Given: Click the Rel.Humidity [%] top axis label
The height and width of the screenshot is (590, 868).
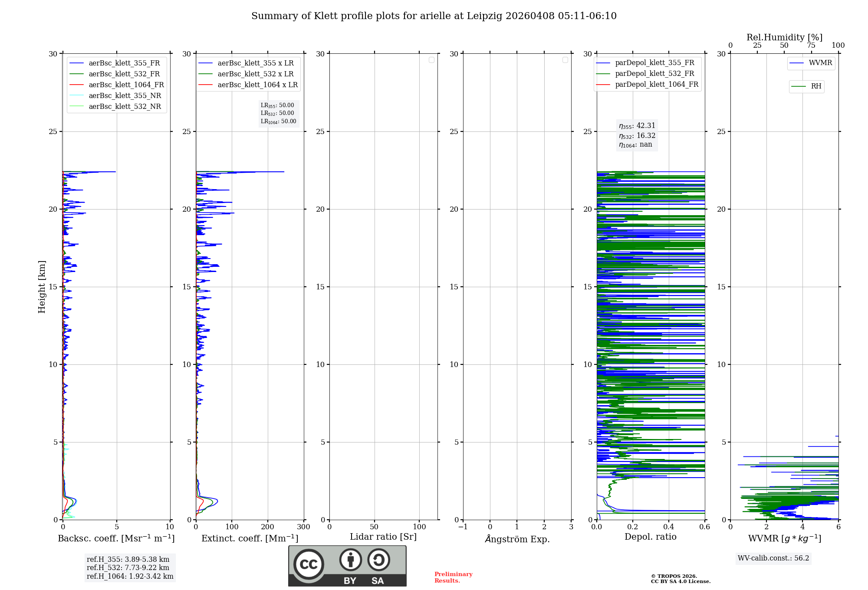Looking at the screenshot, I should pyautogui.click(x=784, y=37).
